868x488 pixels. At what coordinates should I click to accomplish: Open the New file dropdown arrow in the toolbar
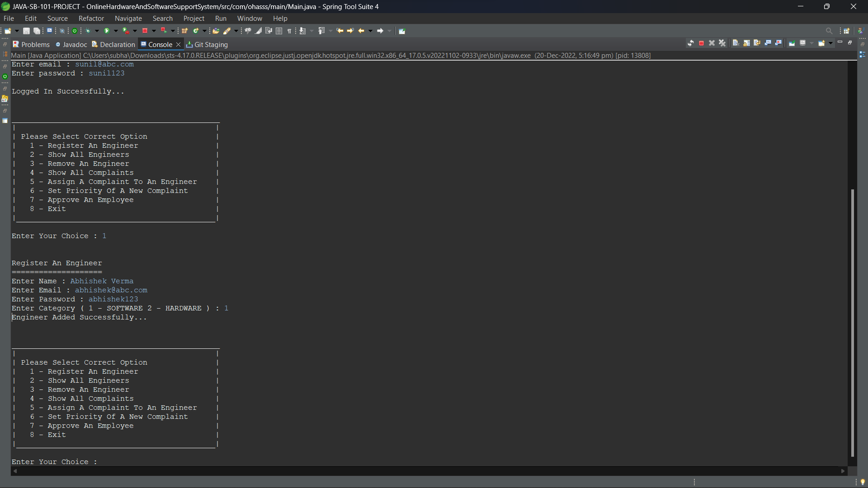point(17,31)
